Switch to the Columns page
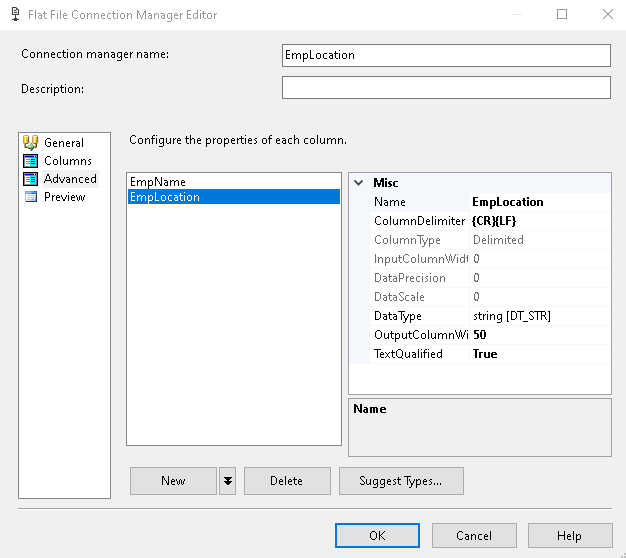 [x=67, y=161]
